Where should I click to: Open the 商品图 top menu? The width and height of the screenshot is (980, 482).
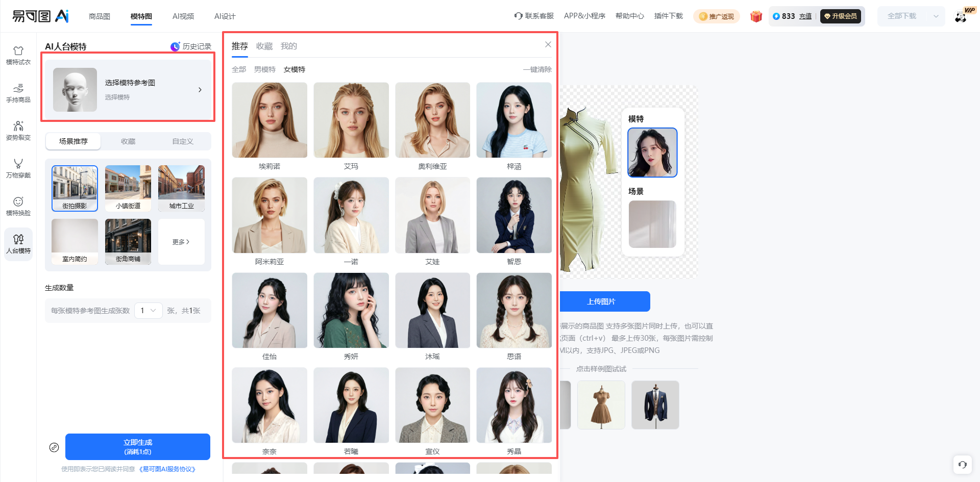pos(100,16)
